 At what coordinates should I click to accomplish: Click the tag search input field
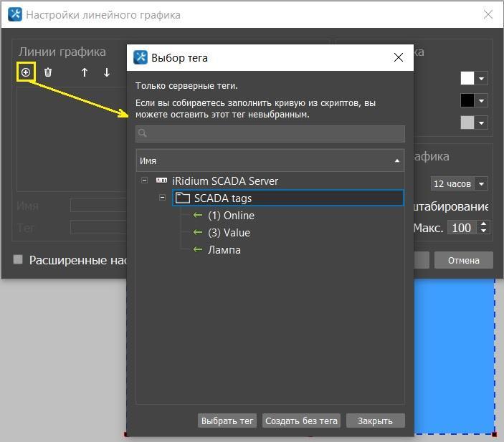[276, 133]
